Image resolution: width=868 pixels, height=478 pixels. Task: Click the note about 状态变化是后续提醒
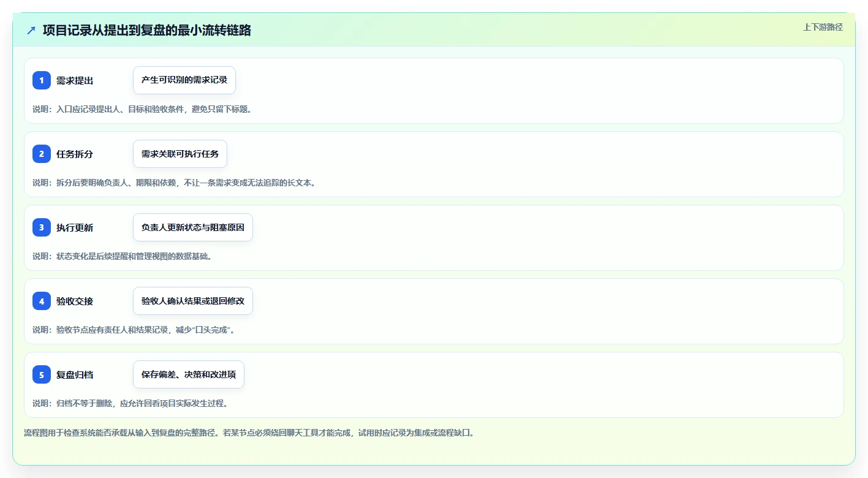(x=122, y=256)
